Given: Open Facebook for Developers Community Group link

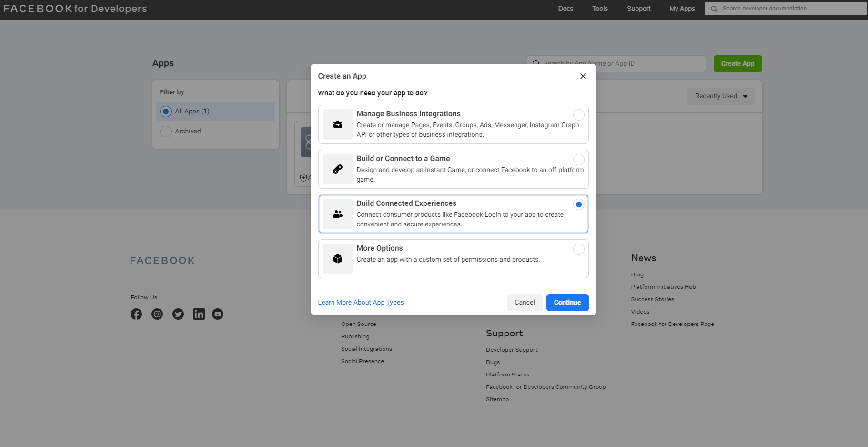Looking at the screenshot, I should coord(545,387).
